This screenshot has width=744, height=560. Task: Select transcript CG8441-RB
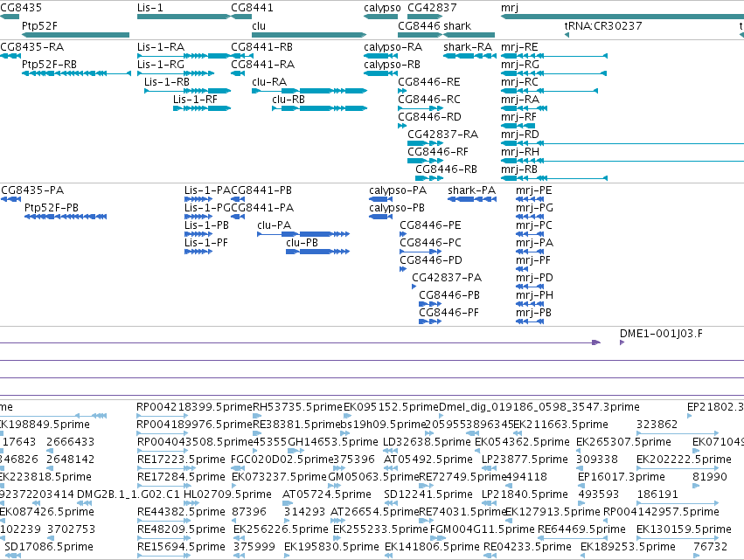262,47
